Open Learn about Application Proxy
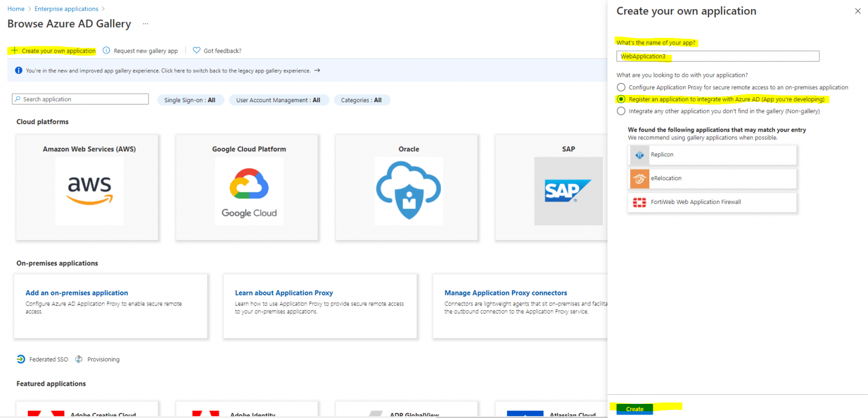 (x=284, y=293)
